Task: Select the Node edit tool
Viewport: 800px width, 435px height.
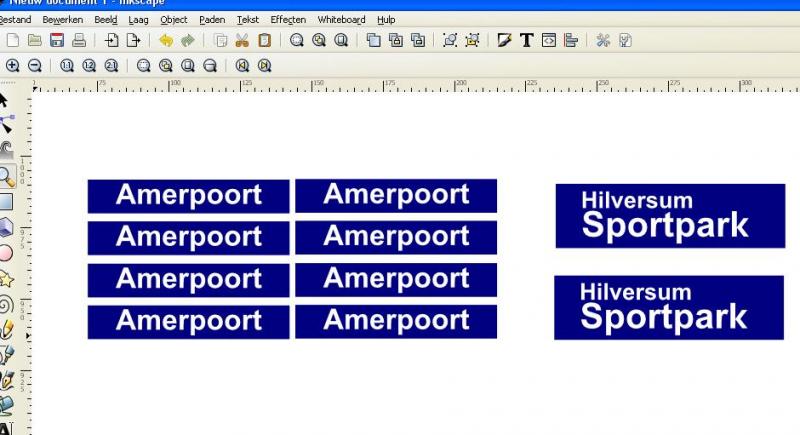Action: (x=7, y=124)
